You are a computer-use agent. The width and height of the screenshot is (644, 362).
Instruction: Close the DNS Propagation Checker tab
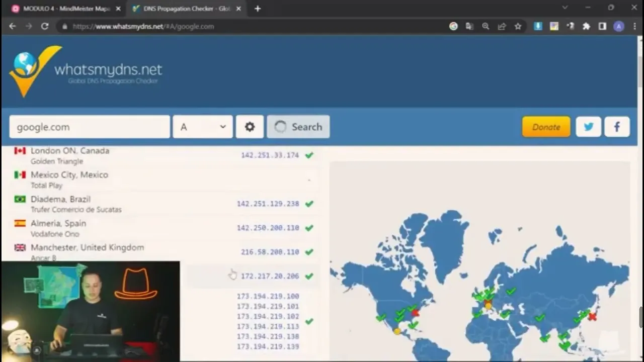(238, 9)
